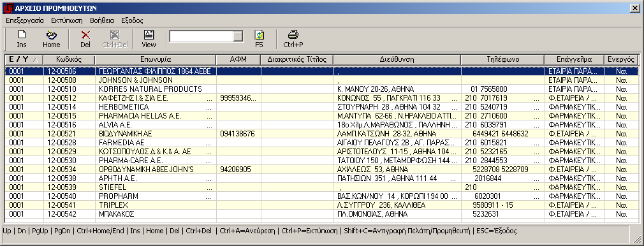Click the application icon in title bar
The width and height of the screenshot is (644, 246).
(8, 8)
